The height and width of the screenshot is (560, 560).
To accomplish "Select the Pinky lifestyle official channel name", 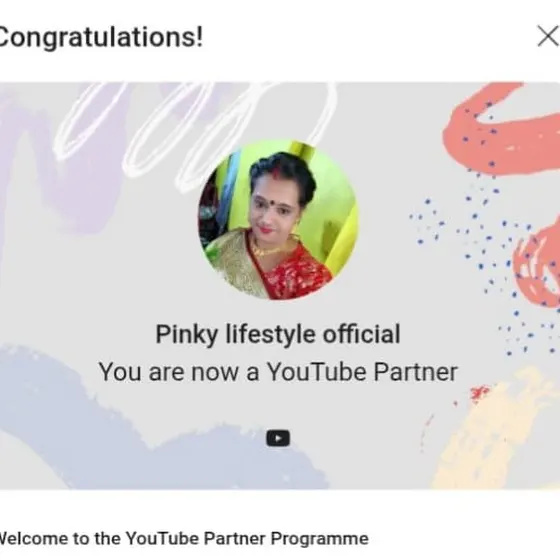I will (278, 335).
